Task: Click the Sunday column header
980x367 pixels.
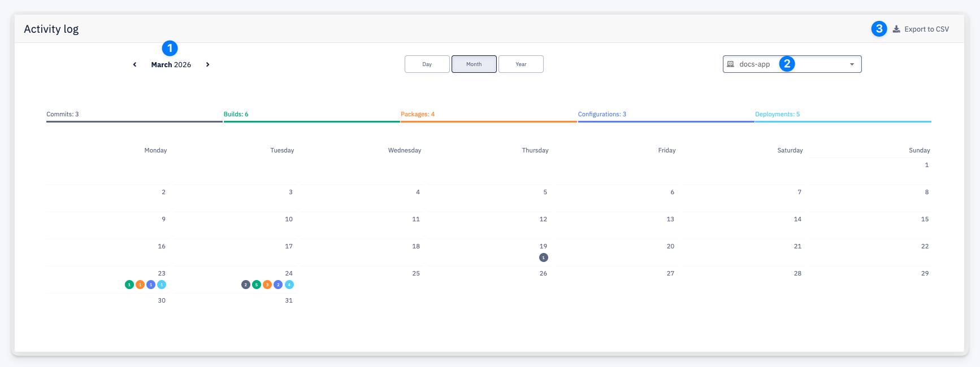Action: 920,150
